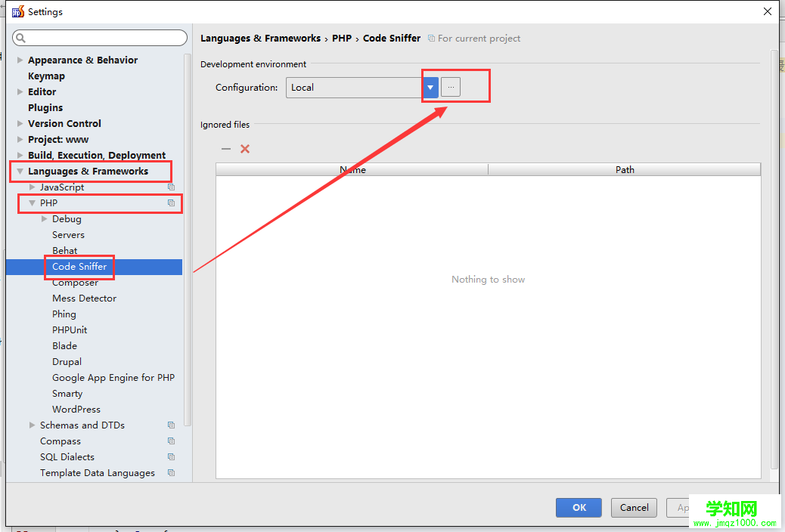Expand the Editor section
The height and width of the screenshot is (532, 785).
pos(20,91)
